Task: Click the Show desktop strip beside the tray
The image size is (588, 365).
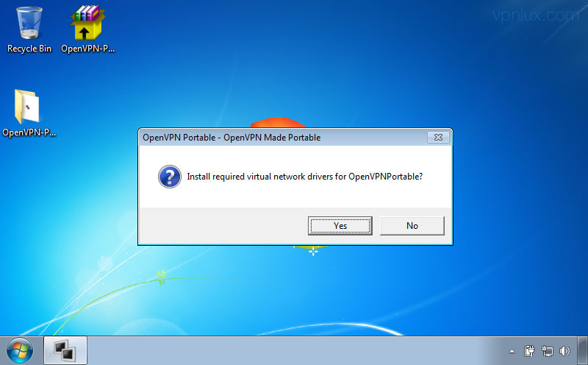Action: tap(582, 351)
